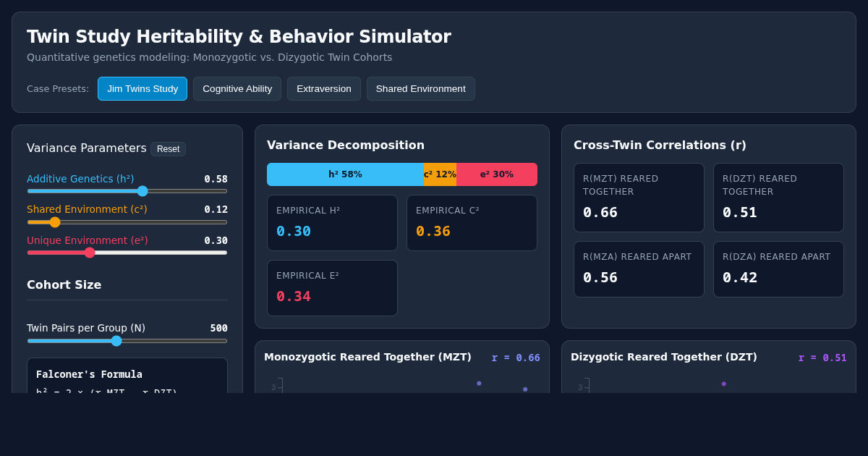This screenshot has width=868, height=456.
Task: Adjust the Shared Environment (c²) slider
Action: [x=127, y=222]
